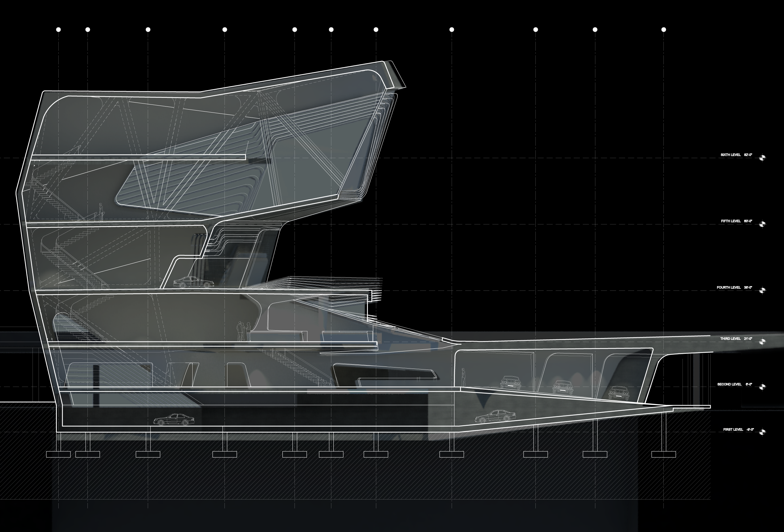Viewport: 784px width, 532px height.
Task: Click the Fifth Level elevation marker symbol
Action: (763, 224)
